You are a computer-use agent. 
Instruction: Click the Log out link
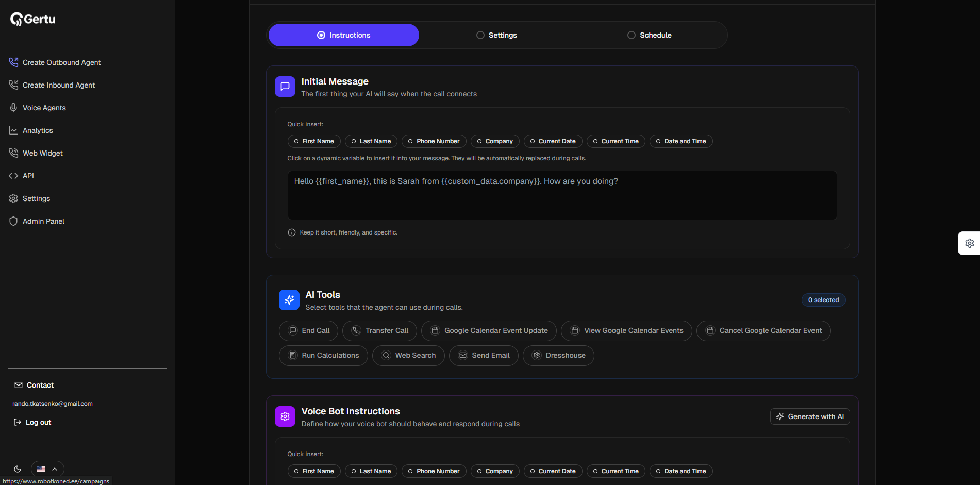click(x=32, y=422)
